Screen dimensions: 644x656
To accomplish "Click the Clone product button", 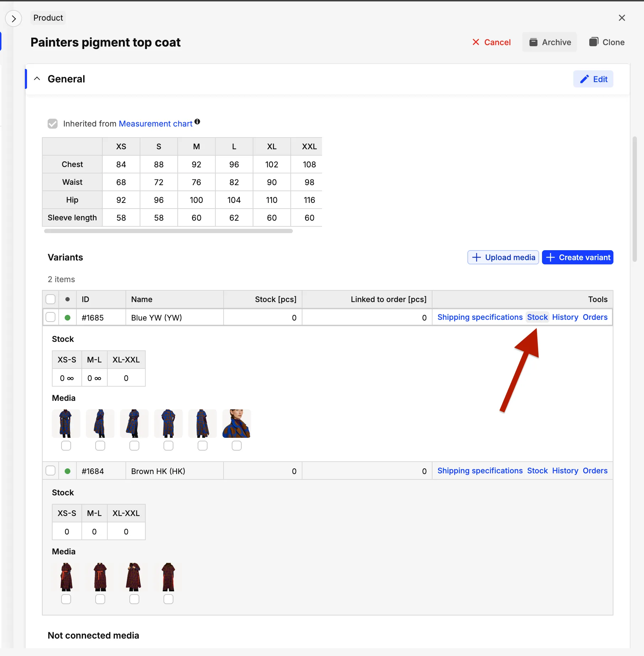I will [607, 42].
